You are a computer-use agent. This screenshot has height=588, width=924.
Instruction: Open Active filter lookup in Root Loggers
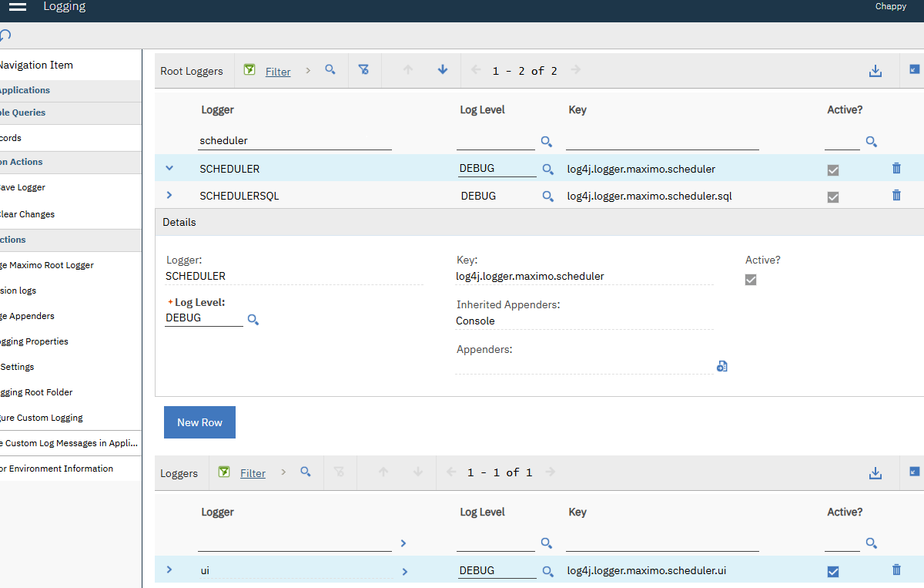(x=872, y=142)
